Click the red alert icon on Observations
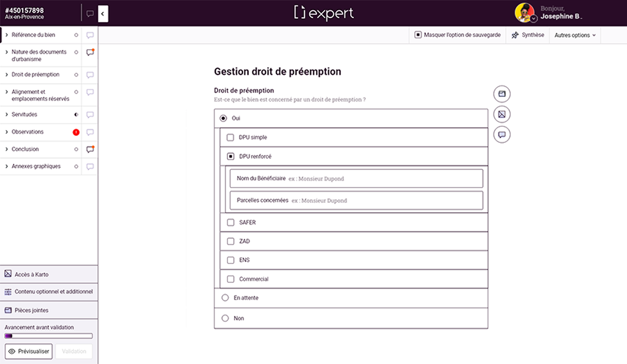The height and width of the screenshot is (364, 627). pyautogui.click(x=76, y=132)
